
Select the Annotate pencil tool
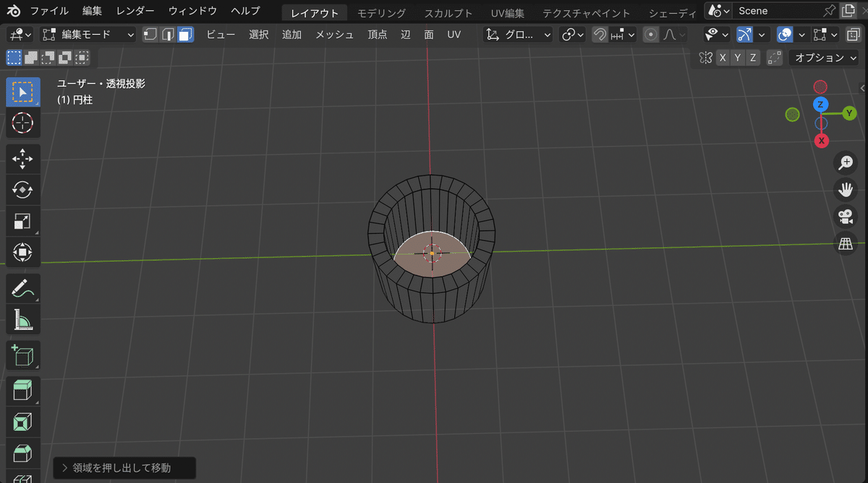click(x=23, y=288)
